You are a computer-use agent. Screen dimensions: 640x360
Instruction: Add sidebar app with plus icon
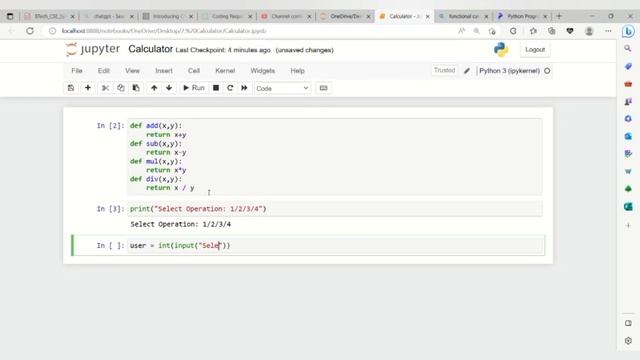pyautogui.click(x=628, y=225)
